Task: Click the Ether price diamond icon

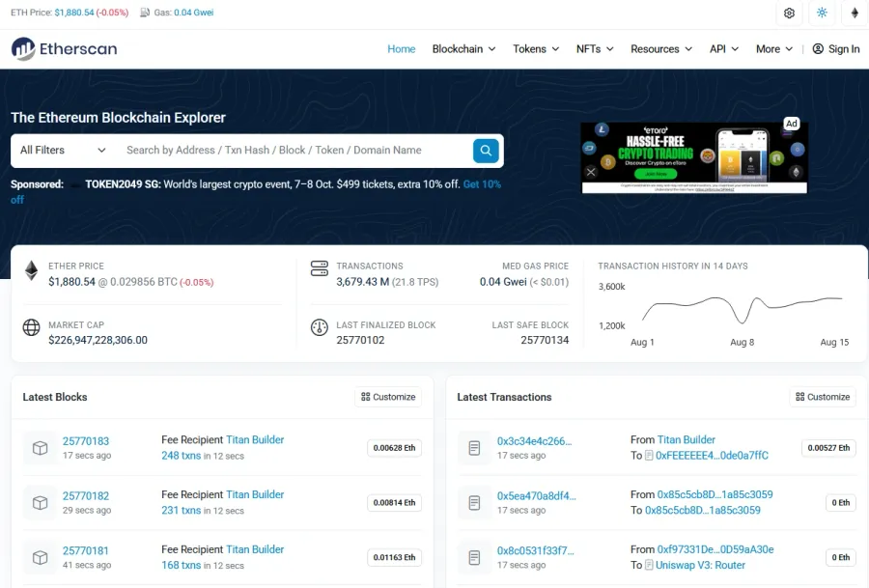Action: (x=31, y=270)
